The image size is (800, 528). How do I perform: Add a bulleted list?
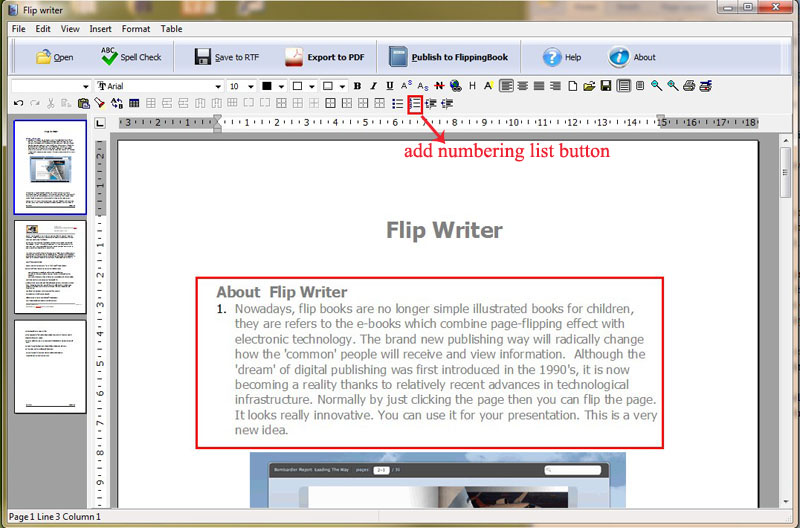pyautogui.click(x=397, y=104)
